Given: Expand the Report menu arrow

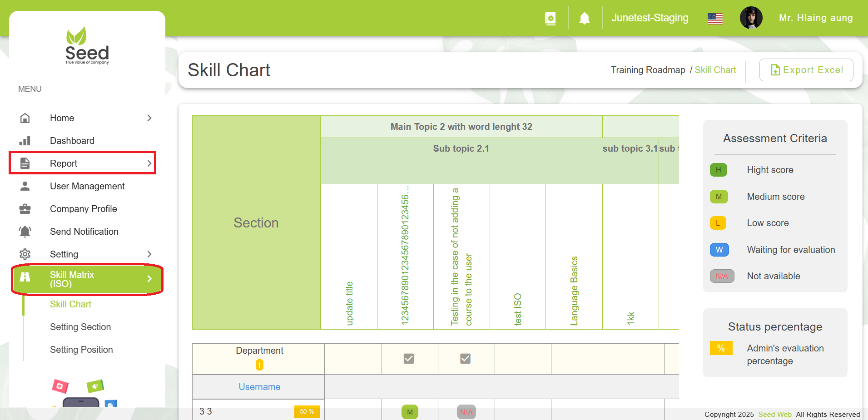Looking at the screenshot, I should click(x=149, y=163).
